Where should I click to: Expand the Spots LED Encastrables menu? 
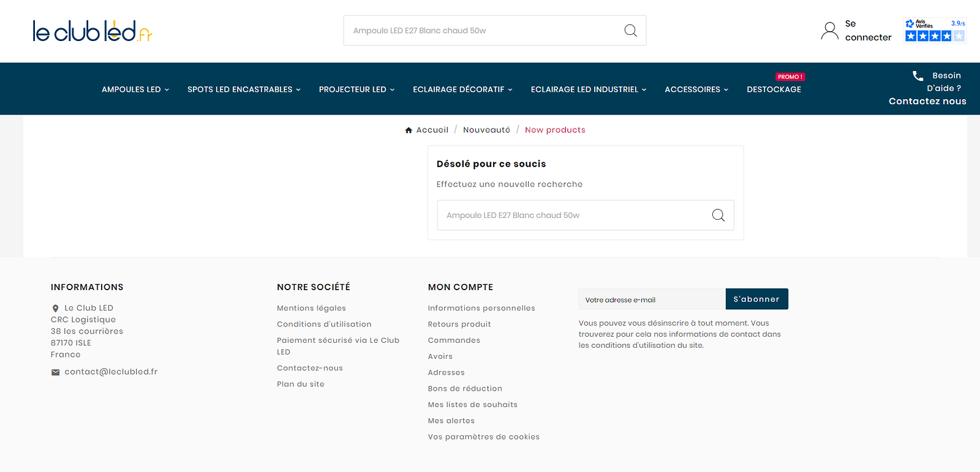coord(244,89)
